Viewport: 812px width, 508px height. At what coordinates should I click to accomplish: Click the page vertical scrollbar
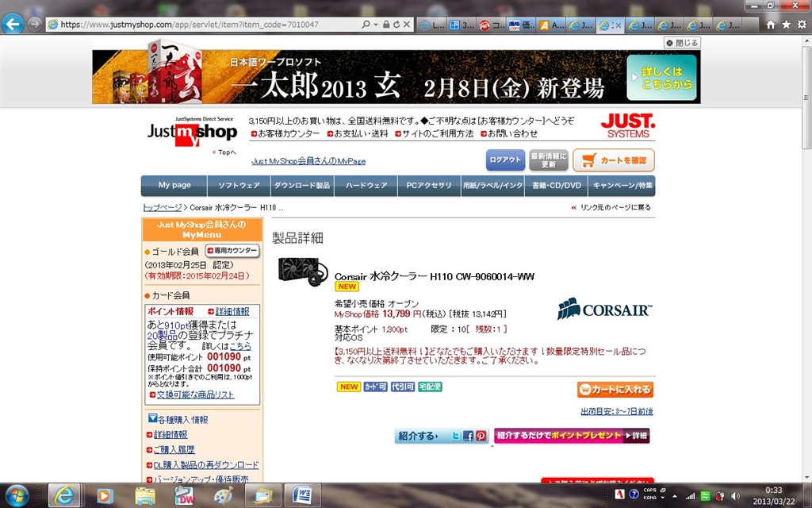click(x=806, y=260)
